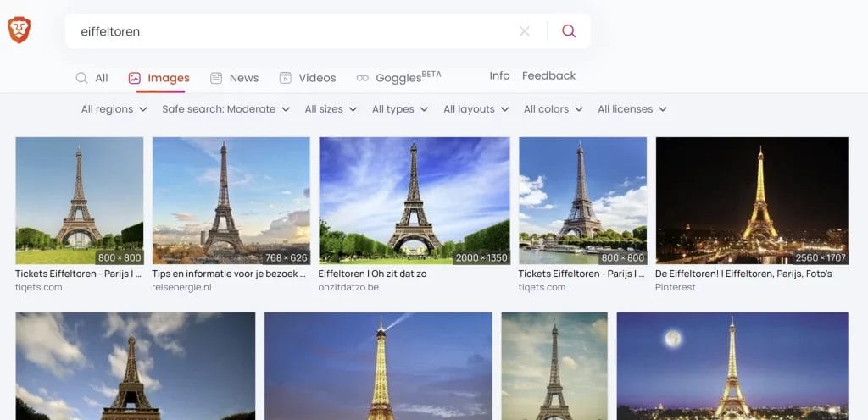Switch to the All results tab
The width and height of the screenshot is (868, 420).
coord(92,78)
